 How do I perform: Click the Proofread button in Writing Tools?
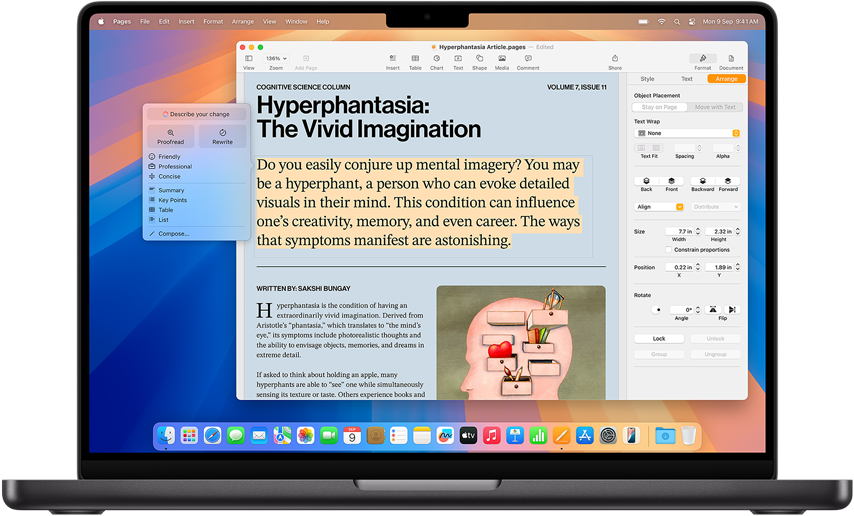click(170, 136)
